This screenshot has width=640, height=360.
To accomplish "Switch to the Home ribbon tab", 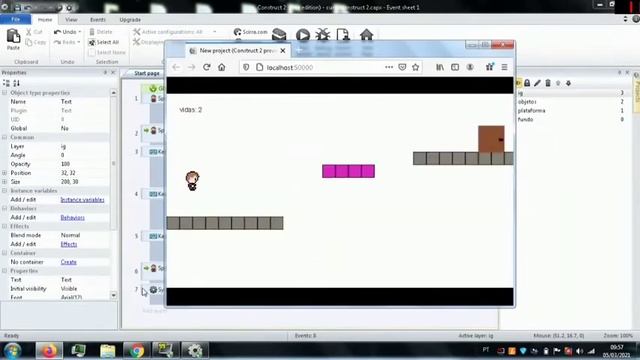I will [x=45, y=20].
